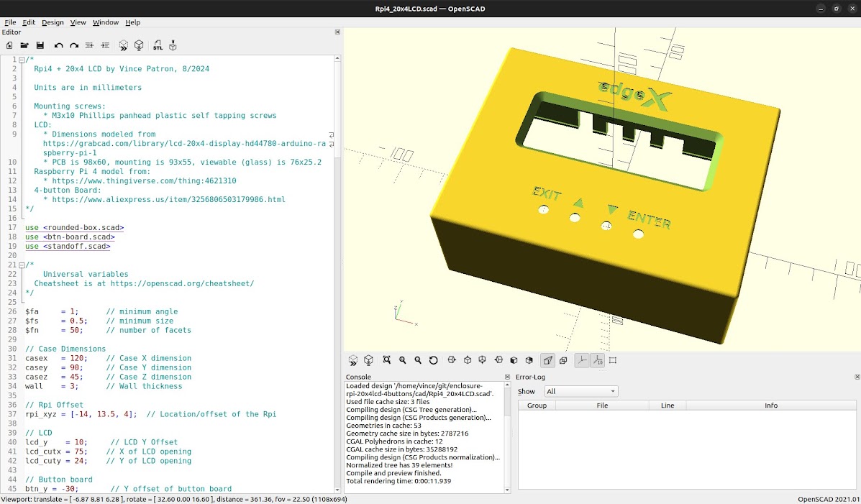Collapse the comment block at line 1
Screen dimensions: 861x504
click(x=22, y=60)
